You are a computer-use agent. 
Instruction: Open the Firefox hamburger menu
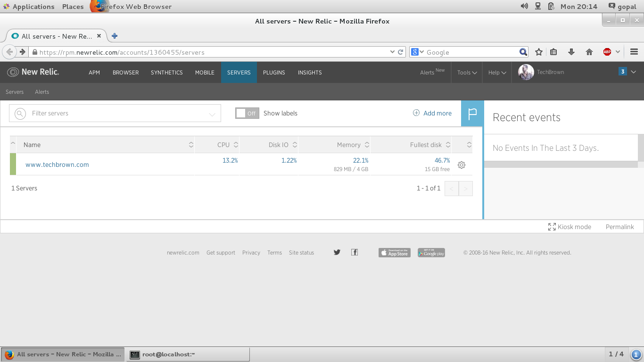634,52
